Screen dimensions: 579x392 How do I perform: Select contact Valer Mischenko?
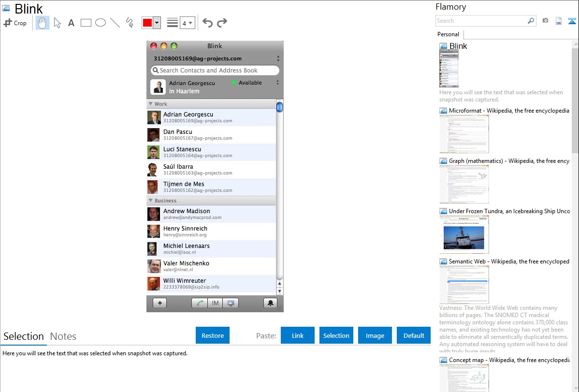pyautogui.click(x=211, y=266)
